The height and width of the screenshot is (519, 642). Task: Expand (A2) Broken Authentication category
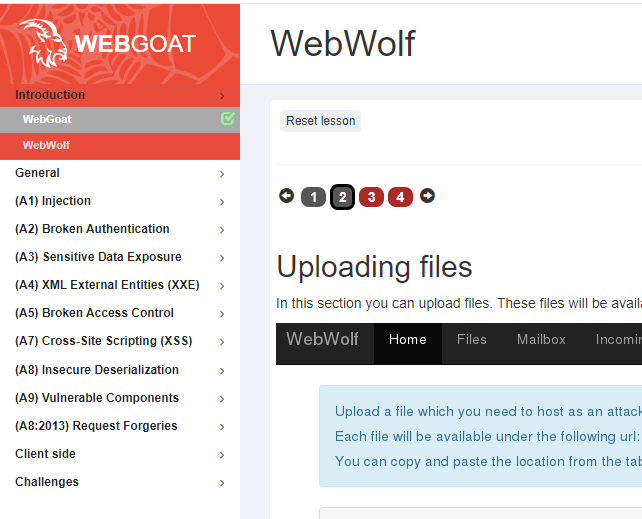120,229
